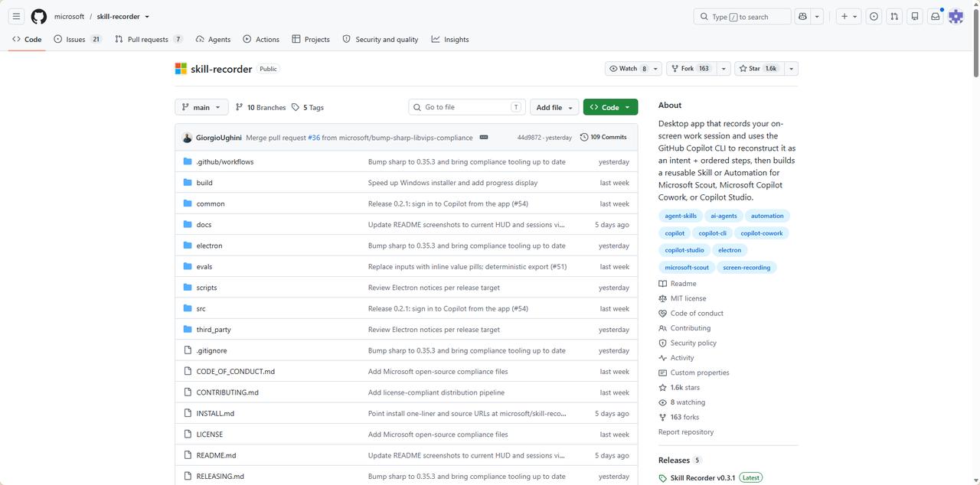Expand the Star lists dropdown arrow
Image resolution: width=980 pixels, height=485 pixels.
click(791, 69)
